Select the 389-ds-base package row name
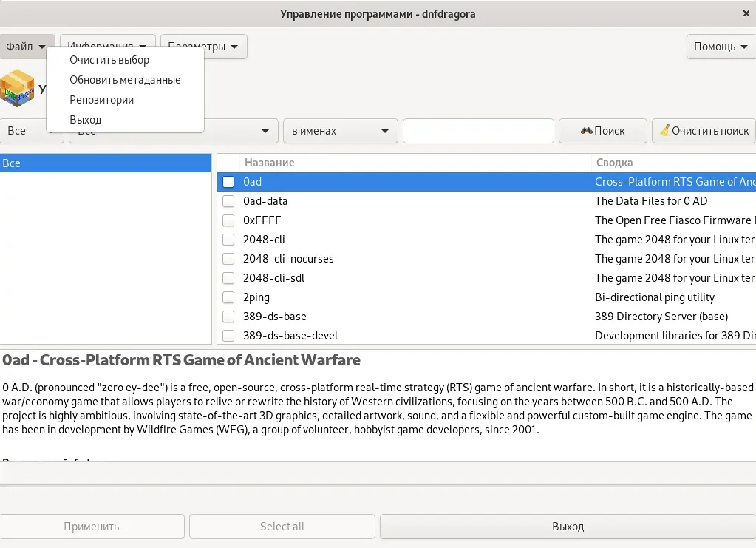The image size is (756, 548). pyautogui.click(x=275, y=317)
